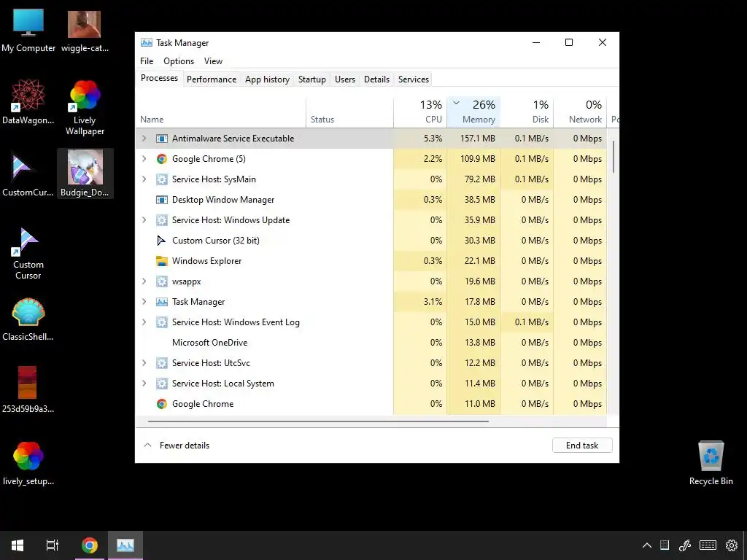Expand Service Host: SysMain

point(144,179)
